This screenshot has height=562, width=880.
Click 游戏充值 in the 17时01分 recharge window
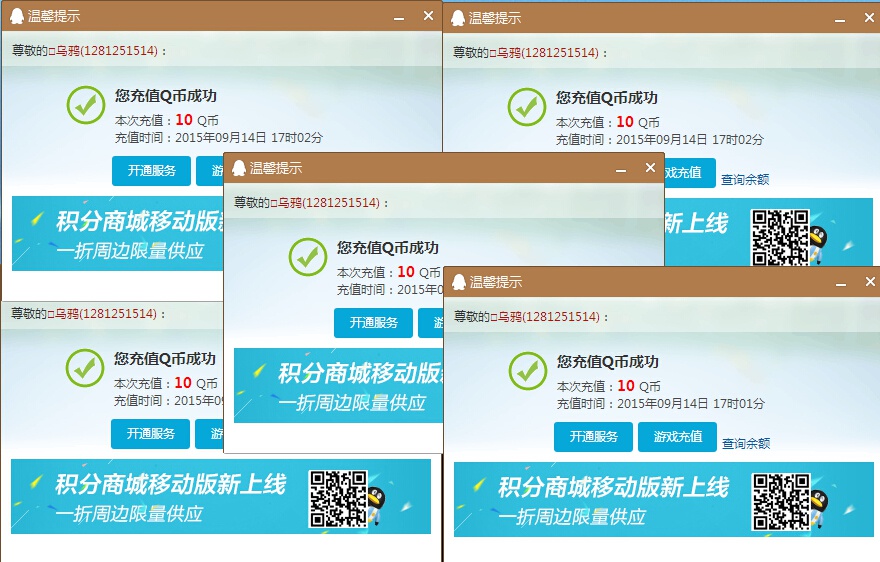pyautogui.click(x=677, y=437)
